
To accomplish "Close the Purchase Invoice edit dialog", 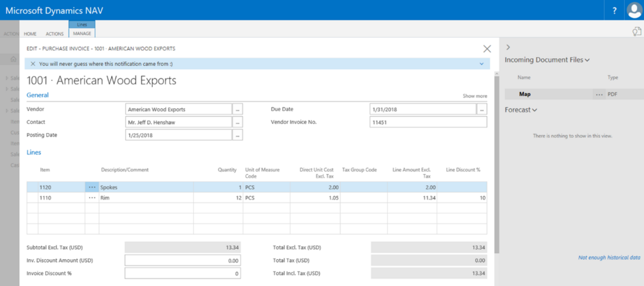I will pyautogui.click(x=487, y=49).
